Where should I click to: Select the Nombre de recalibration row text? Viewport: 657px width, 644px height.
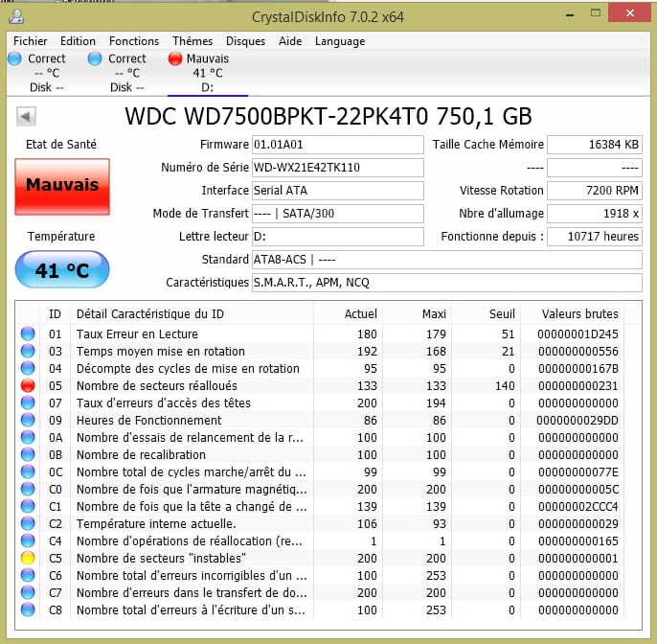[141, 455]
